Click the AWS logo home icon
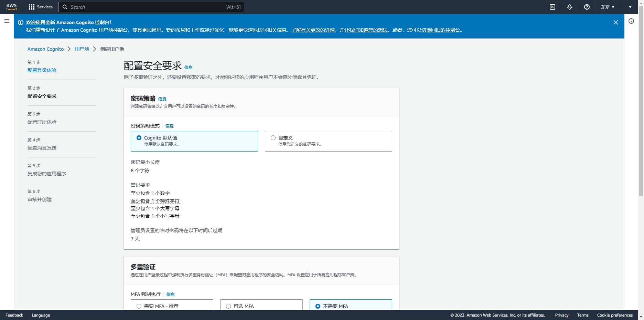The height and width of the screenshot is (320, 644). (x=11, y=7)
